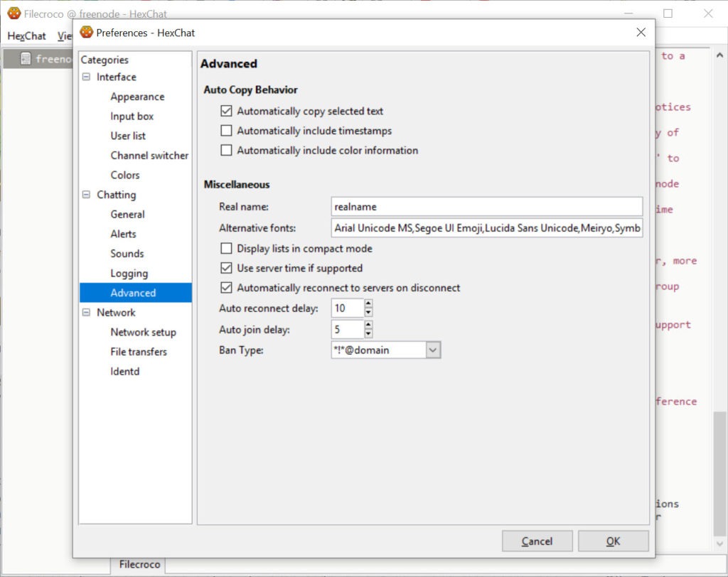Open Network setup preferences
Viewport: 728px width, 577px height.
144,332
